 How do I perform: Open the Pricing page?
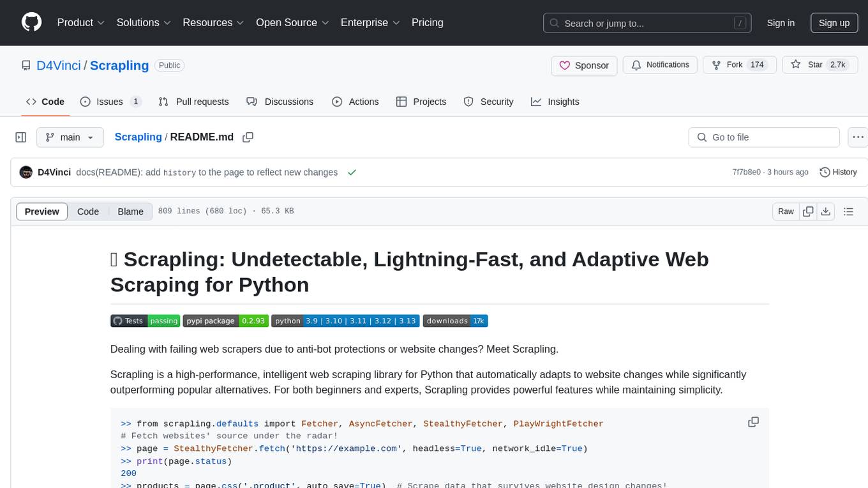point(428,22)
